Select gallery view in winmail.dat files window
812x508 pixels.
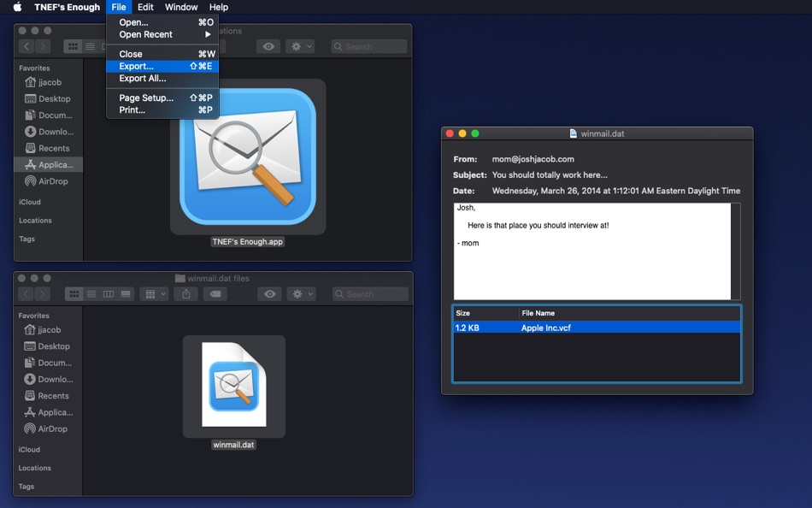click(x=126, y=294)
